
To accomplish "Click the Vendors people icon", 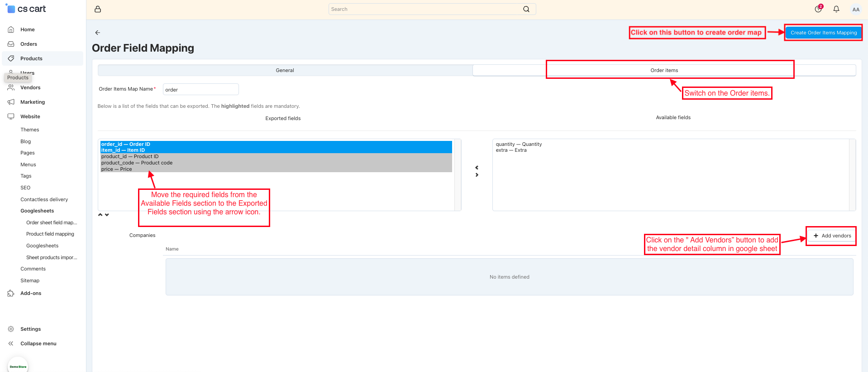I will click(x=11, y=87).
